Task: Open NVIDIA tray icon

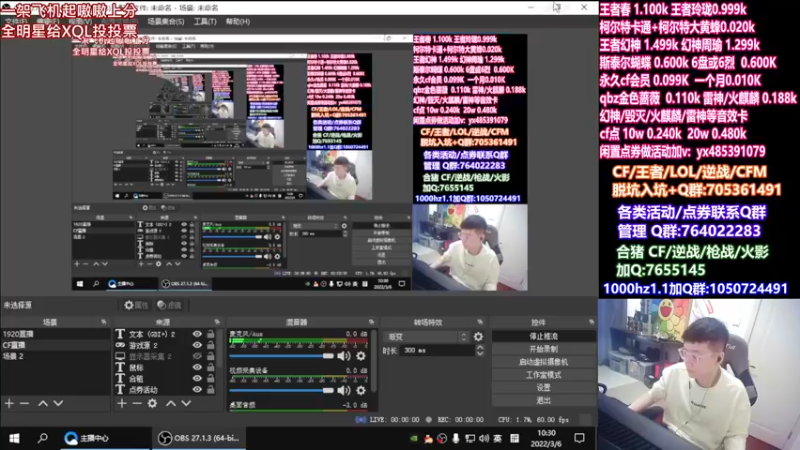Action: click(x=414, y=438)
